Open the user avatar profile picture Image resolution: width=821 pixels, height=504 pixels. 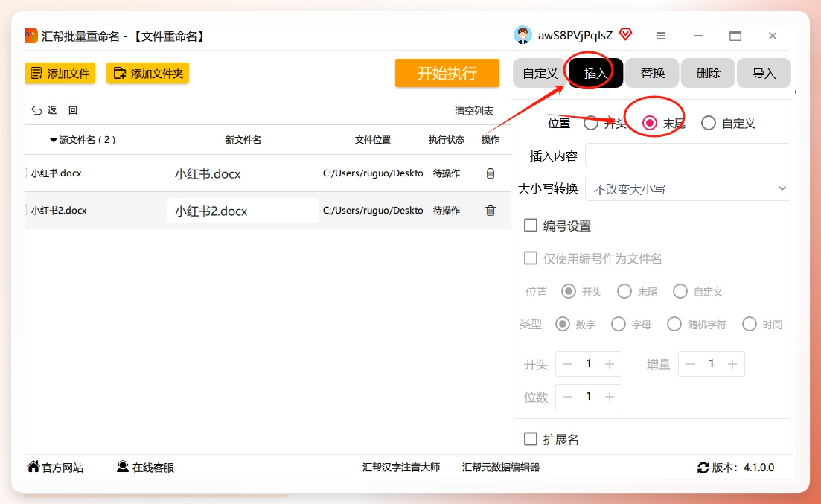(x=523, y=35)
